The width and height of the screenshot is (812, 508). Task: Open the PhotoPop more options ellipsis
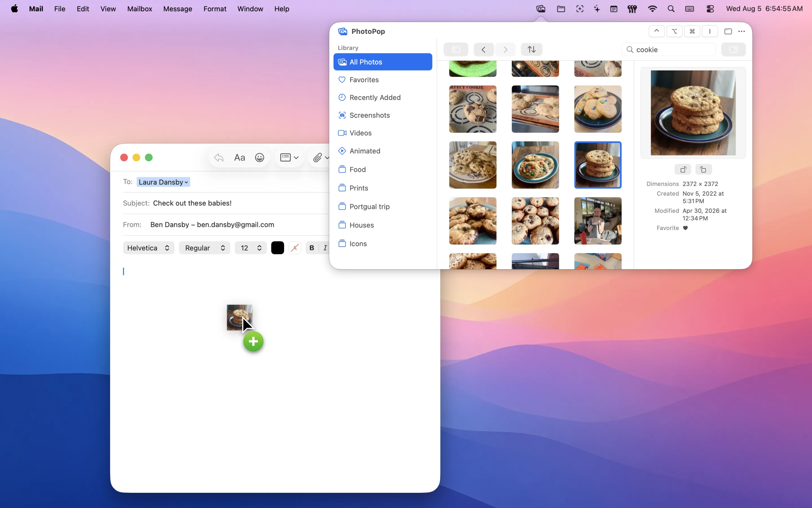[x=742, y=31]
